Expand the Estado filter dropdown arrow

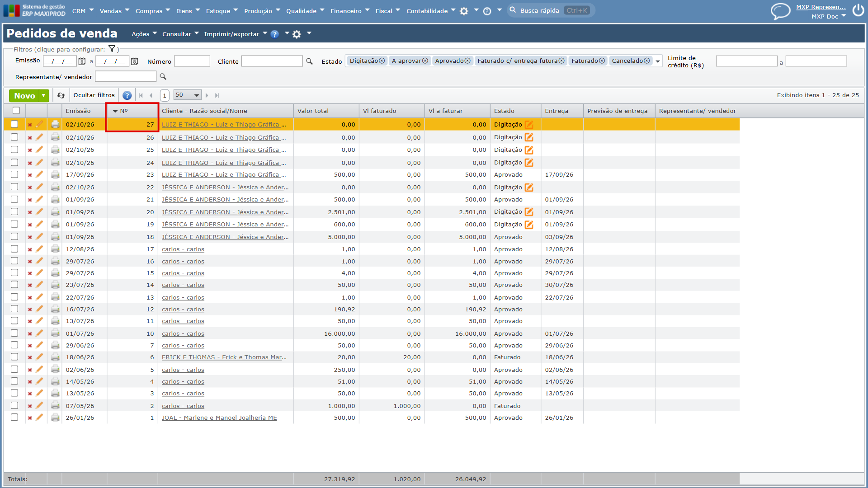658,61
